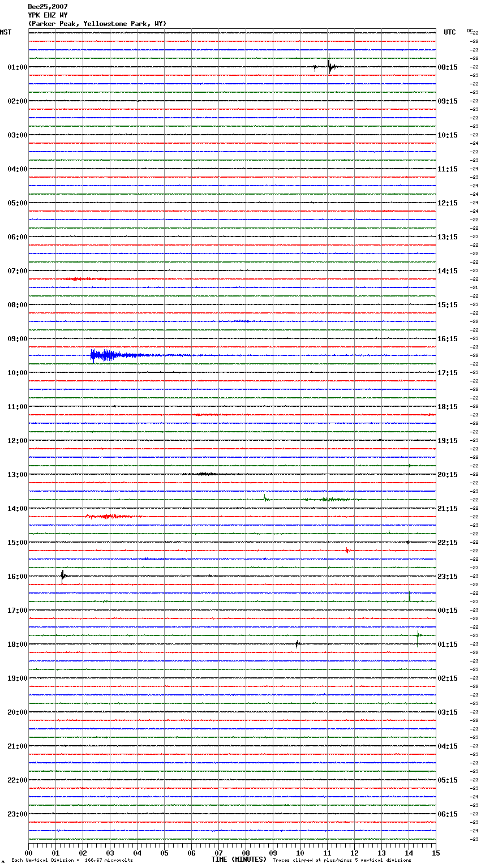Click the 04:15 UTC time label
Viewport: 481px width, 868px height.
coord(448,746)
